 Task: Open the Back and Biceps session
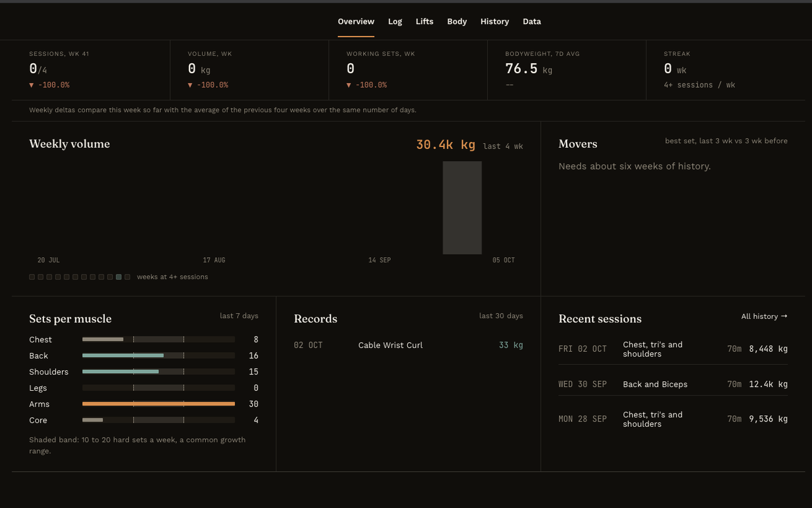[673, 384]
